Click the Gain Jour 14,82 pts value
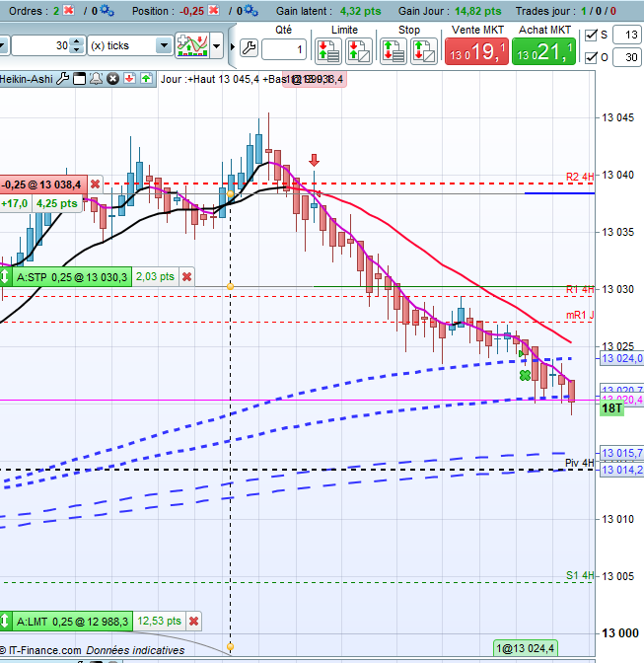Image resolution: width=644 pixels, height=663 pixels. (x=478, y=11)
